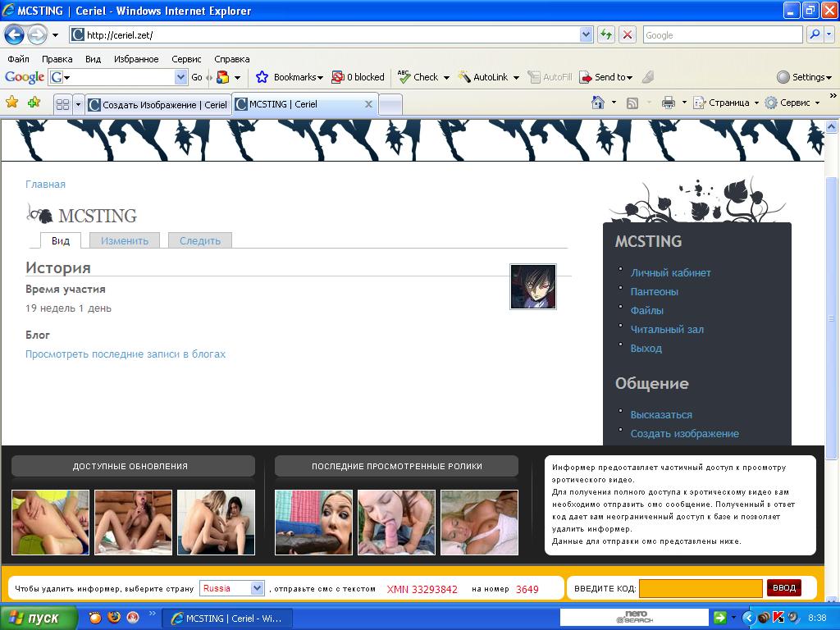Open Quick Tabs thumbnail grid icon
Viewport: 840px width, 630px height.
pos(62,104)
